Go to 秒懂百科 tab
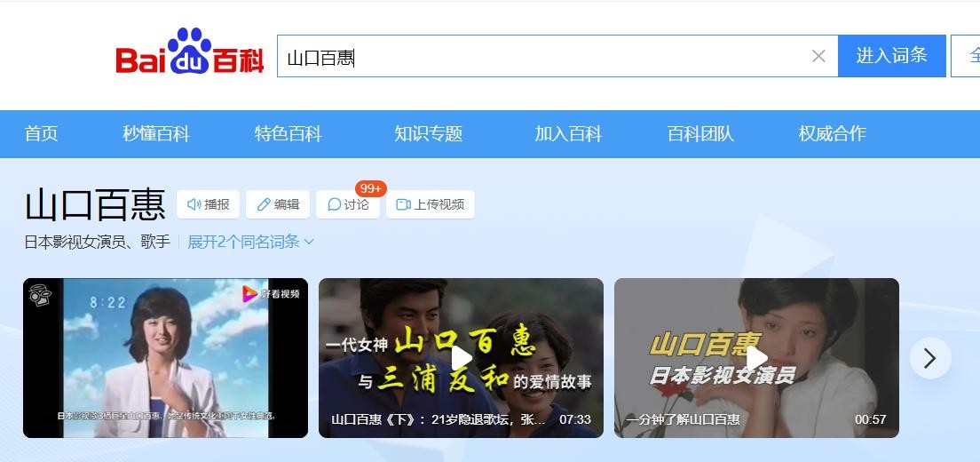Screen dimensions: 980x462 (x=156, y=134)
